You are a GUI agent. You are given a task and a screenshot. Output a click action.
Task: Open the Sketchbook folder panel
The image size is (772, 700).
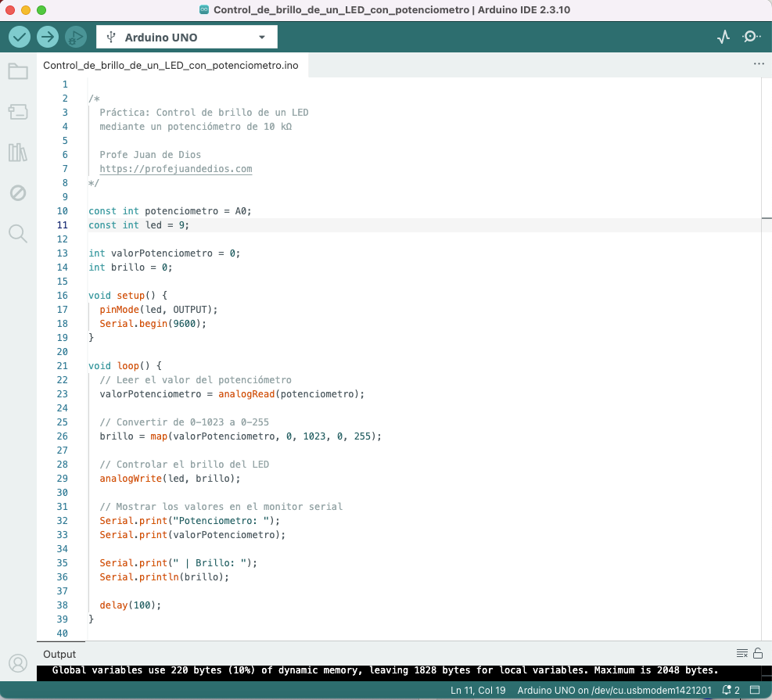point(18,72)
